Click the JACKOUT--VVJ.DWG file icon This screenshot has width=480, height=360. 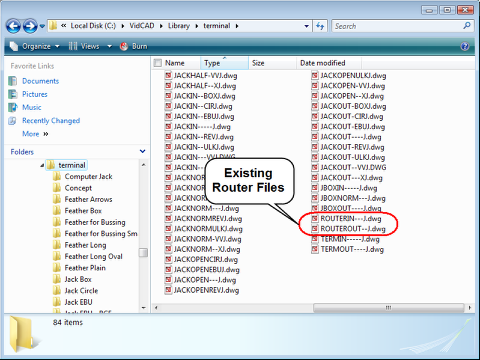coord(315,168)
